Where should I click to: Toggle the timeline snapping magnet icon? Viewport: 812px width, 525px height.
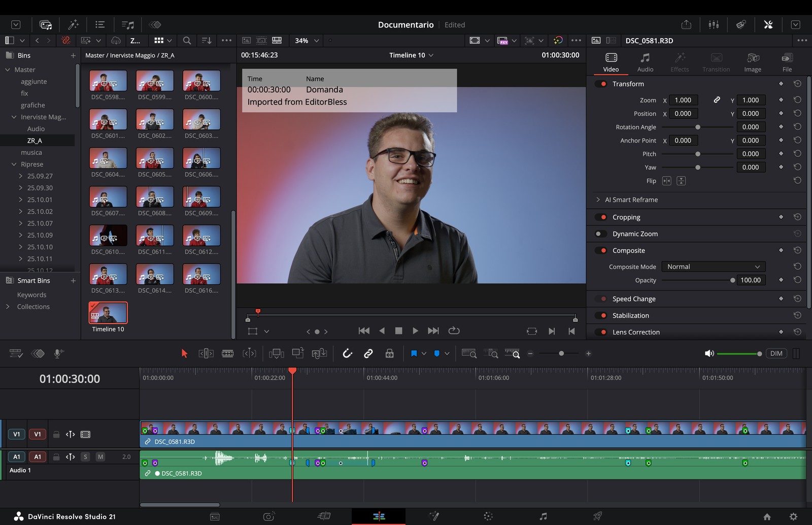coord(347,353)
